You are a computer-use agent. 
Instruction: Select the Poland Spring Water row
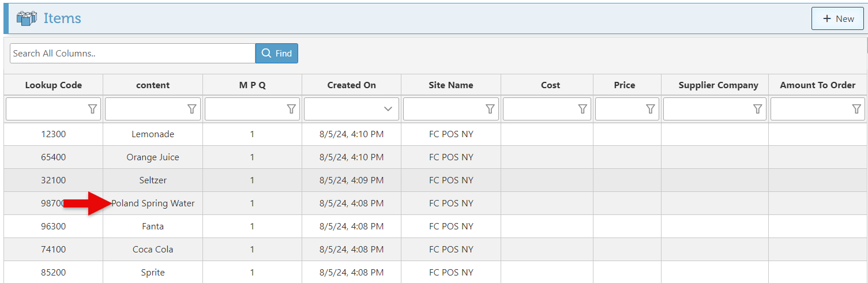tap(153, 203)
